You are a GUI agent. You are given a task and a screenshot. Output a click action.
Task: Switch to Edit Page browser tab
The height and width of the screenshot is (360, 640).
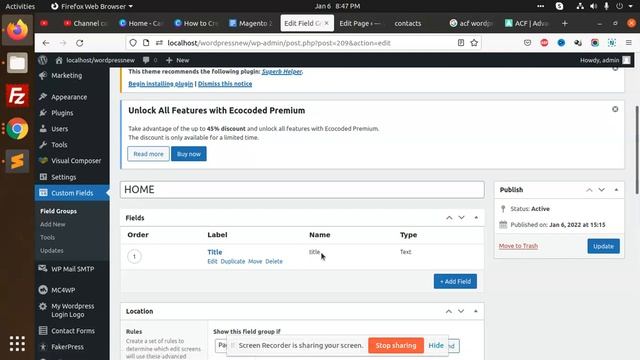click(360, 24)
